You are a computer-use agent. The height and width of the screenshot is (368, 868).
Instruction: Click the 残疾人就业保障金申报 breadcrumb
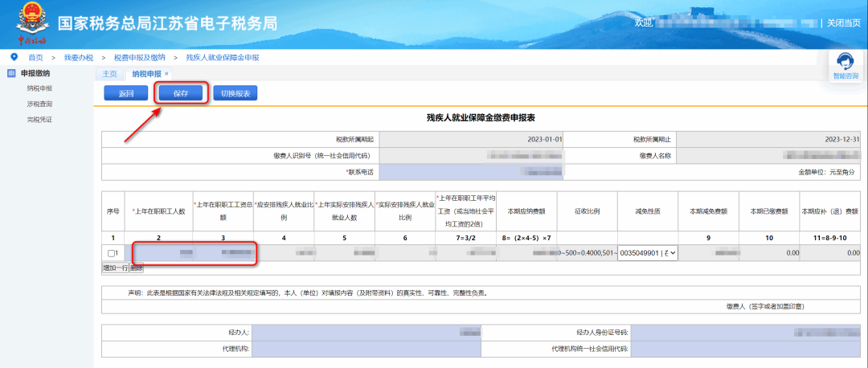(x=223, y=58)
